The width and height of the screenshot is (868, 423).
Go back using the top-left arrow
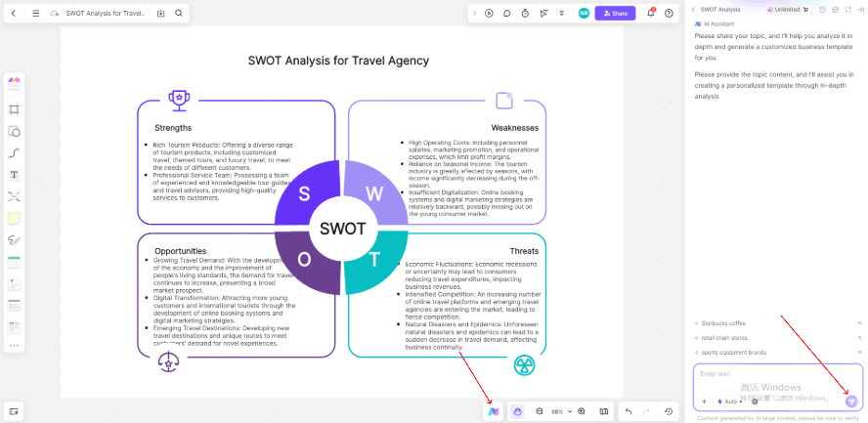[14, 14]
